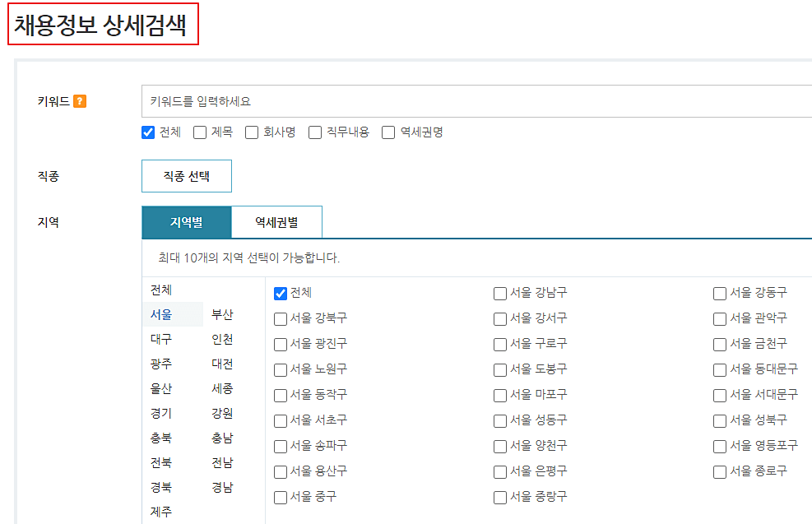Enable 서울 종로구 checkbox
The image size is (812, 524).
(719, 471)
